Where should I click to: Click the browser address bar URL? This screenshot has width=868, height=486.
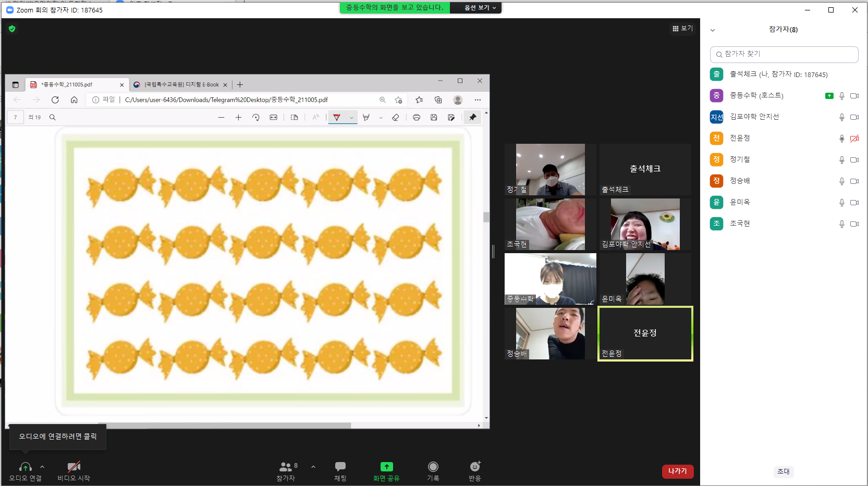click(226, 100)
